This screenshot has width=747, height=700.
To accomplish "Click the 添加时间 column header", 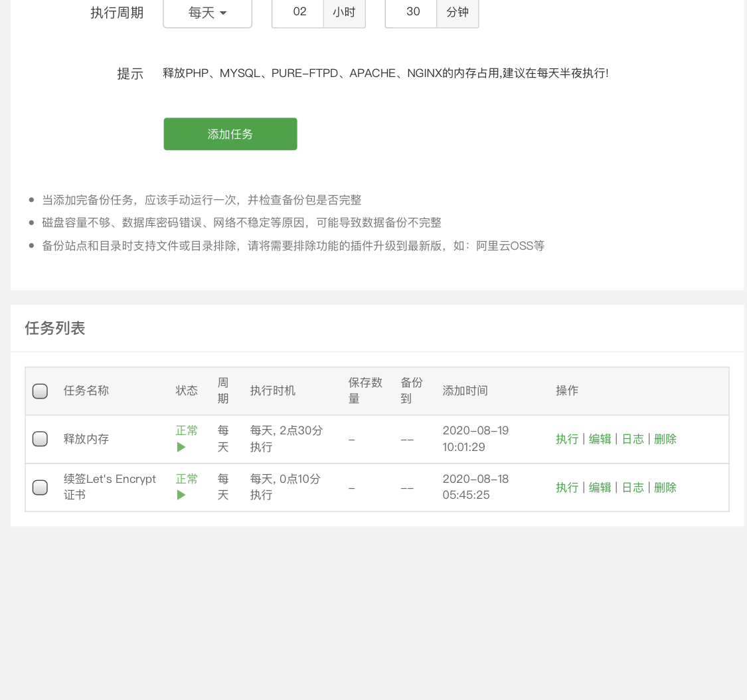I will [465, 391].
